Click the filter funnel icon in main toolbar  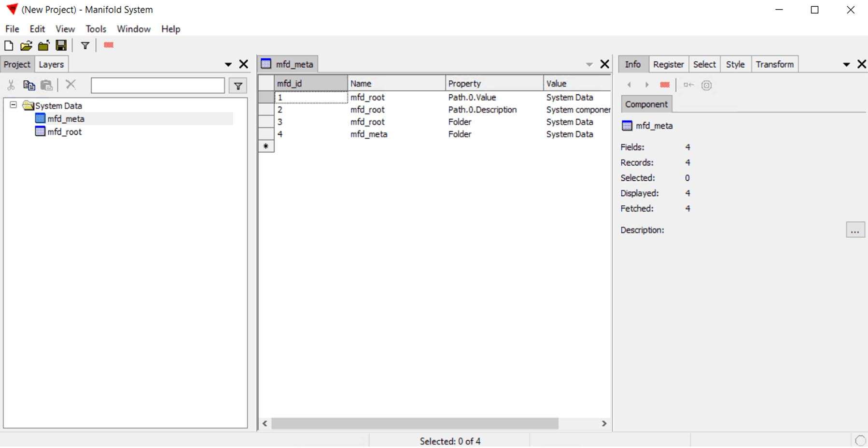(x=85, y=45)
